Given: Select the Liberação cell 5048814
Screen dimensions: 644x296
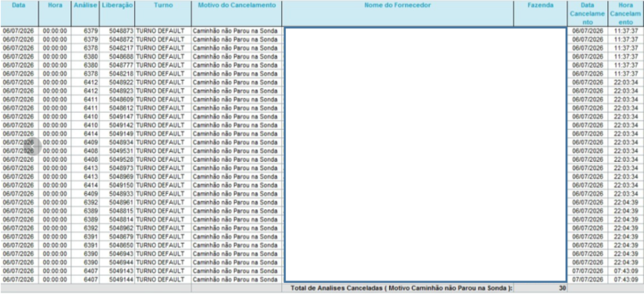Looking at the screenshot, I should coord(117,219).
